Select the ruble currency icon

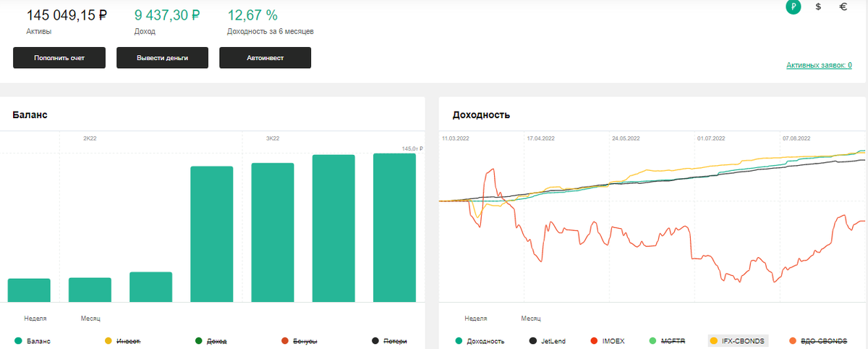coord(793,7)
